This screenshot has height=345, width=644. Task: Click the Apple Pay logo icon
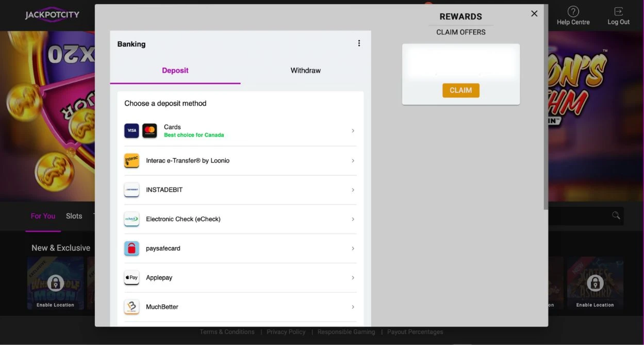click(131, 277)
